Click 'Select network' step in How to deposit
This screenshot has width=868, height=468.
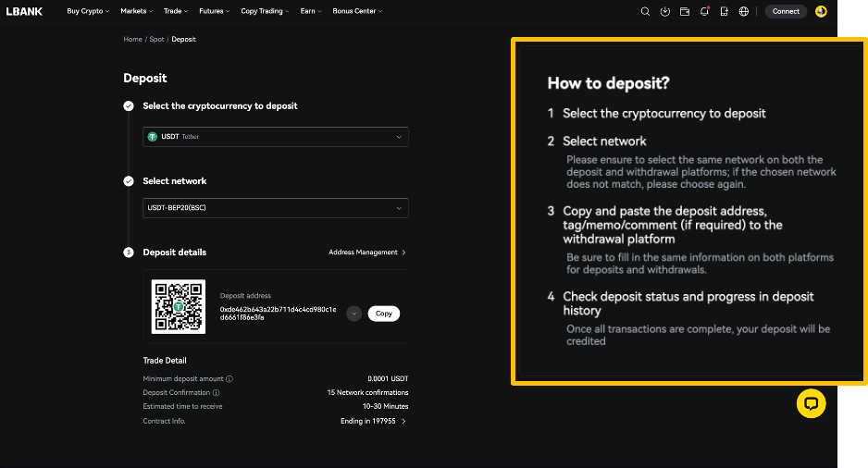(604, 142)
